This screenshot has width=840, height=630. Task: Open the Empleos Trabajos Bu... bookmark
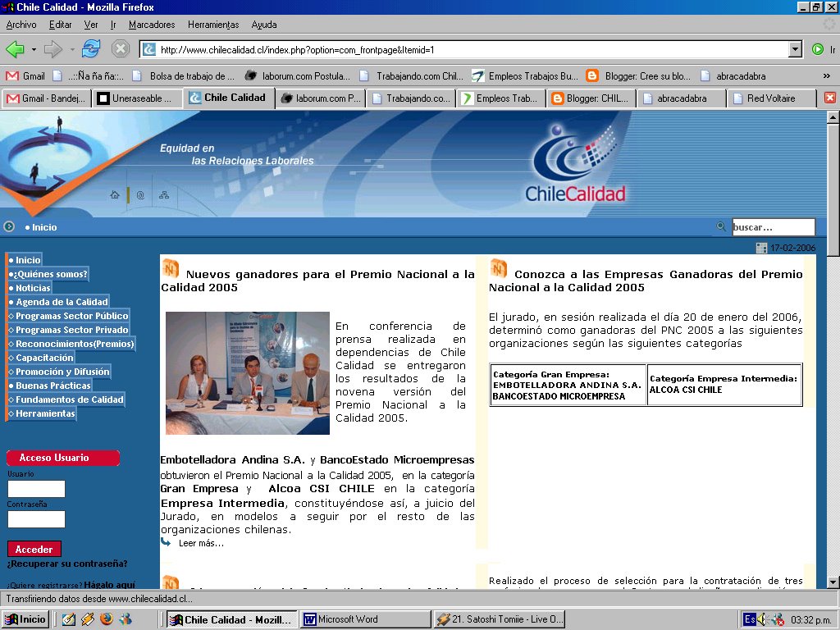524,76
